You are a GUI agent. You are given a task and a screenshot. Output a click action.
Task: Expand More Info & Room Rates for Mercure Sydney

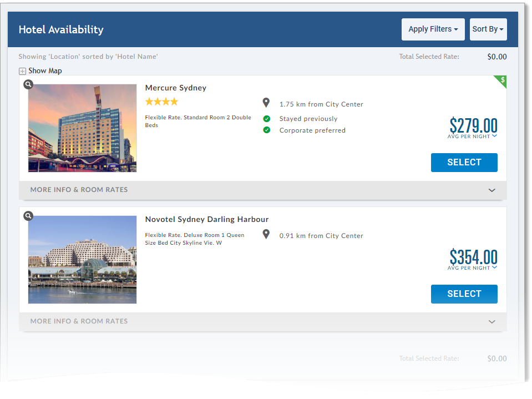(x=263, y=189)
